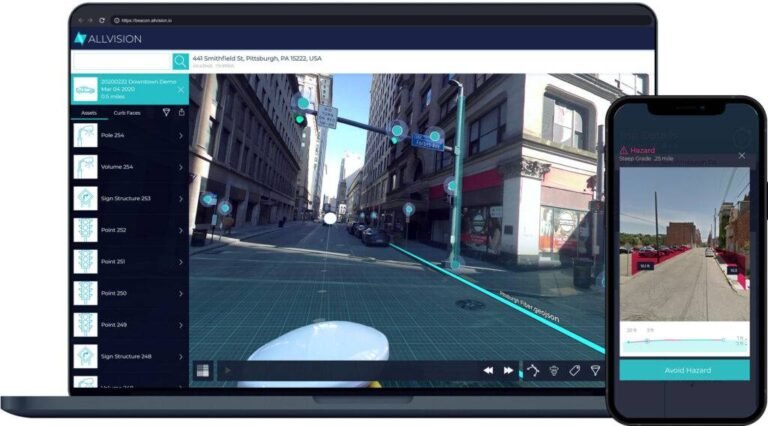768x426 pixels.
Task: Switch to the Curb Faces tab
Action: click(x=127, y=113)
